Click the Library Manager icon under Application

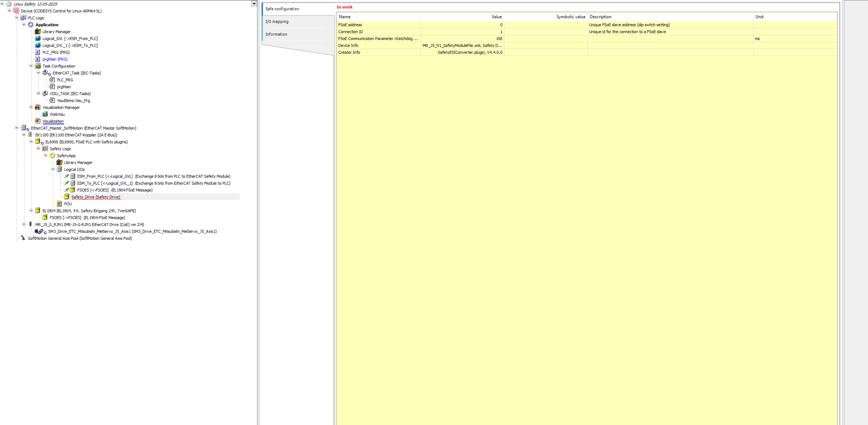38,31
